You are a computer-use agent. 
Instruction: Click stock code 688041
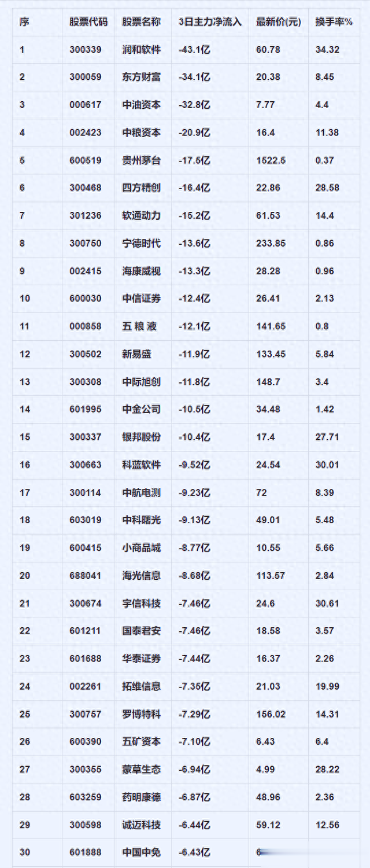click(85, 576)
